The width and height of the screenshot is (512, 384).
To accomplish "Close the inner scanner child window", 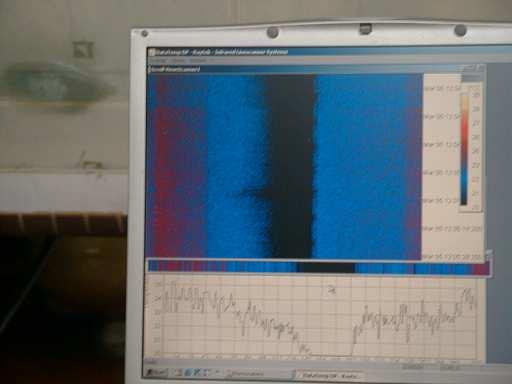I will tap(481, 68).
